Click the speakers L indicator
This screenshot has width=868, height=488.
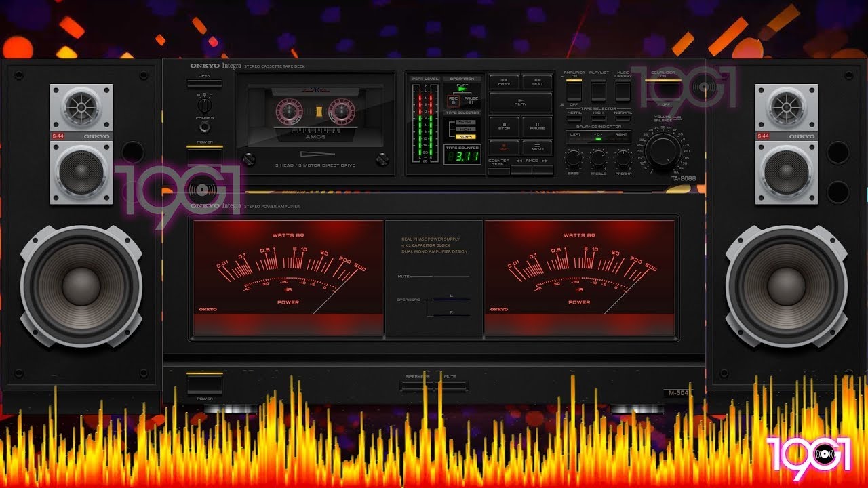(x=450, y=298)
